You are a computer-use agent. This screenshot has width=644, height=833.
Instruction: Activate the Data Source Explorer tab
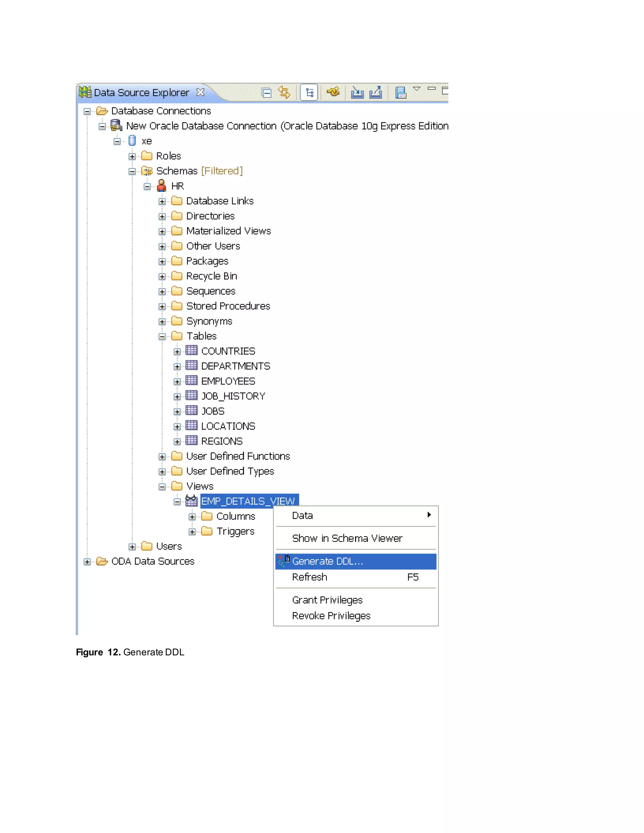click(142, 93)
